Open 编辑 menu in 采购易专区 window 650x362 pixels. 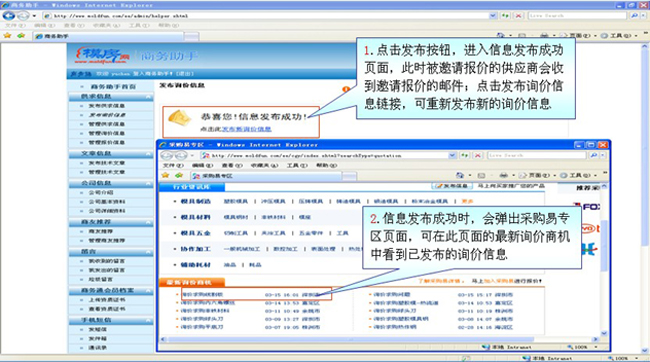tap(202, 165)
